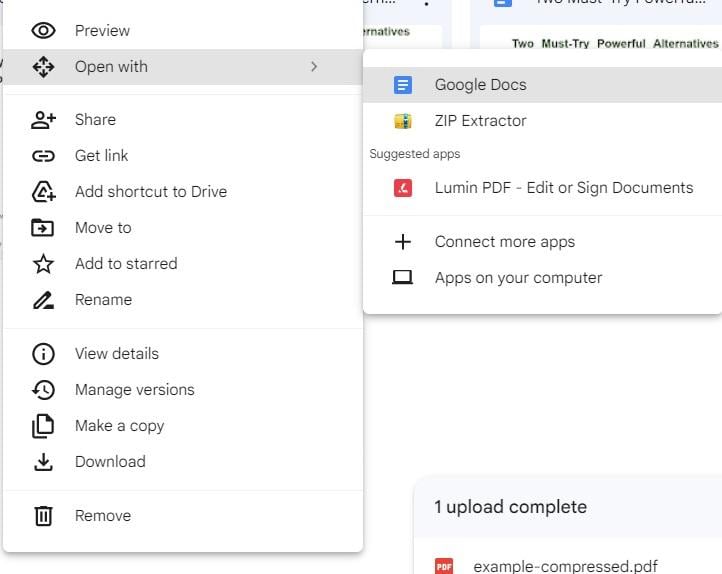The height and width of the screenshot is (574, 722).
Task: Click the Move to folder icon
Action: click(x=43, y=228)
